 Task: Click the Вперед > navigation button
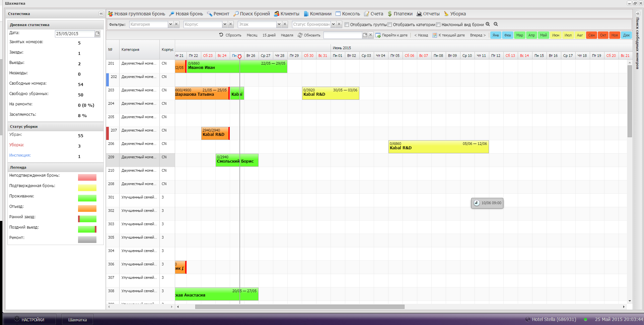478,35
